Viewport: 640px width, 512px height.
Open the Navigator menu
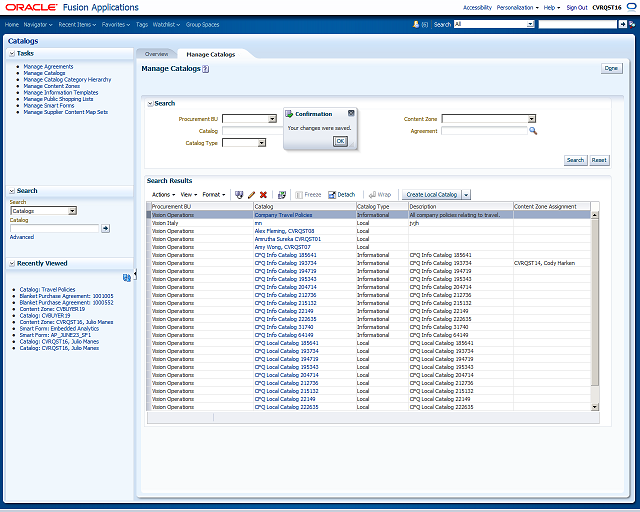pos(38,24)
